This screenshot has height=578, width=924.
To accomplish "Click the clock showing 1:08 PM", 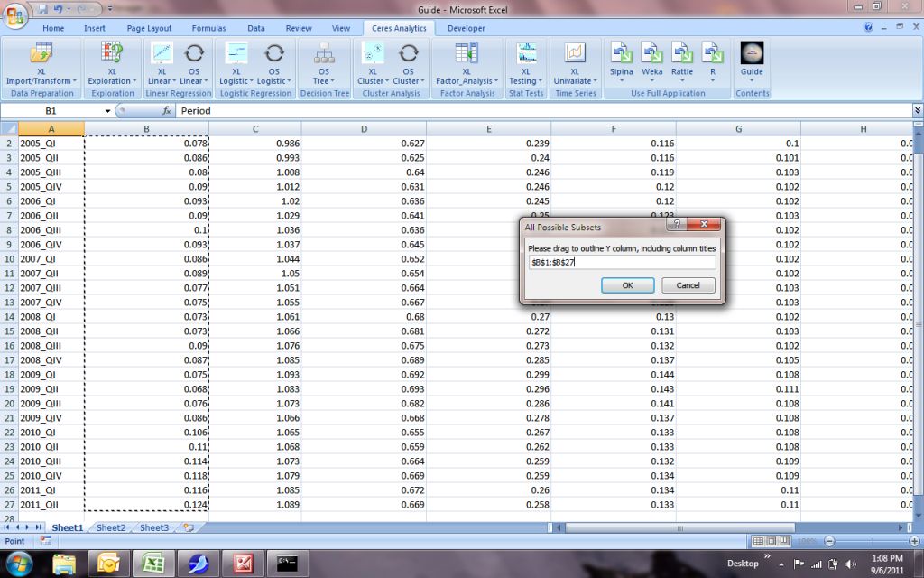I will (x=887, y=558).
